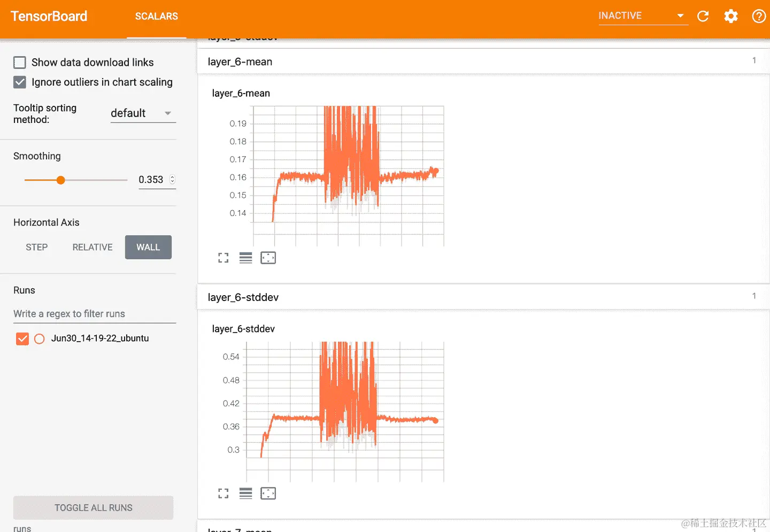Select only run Jun30_14-19-22_ubuntu via radio circle

point(40,338)
